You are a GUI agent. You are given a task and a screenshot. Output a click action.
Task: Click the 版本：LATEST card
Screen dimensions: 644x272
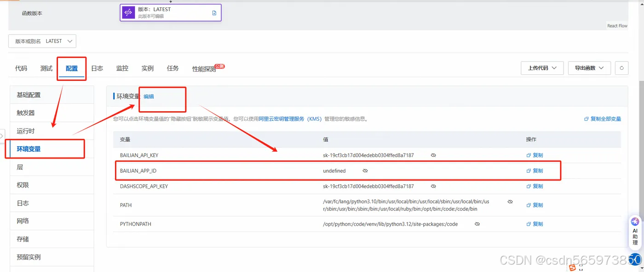click(x=171, y=13)
